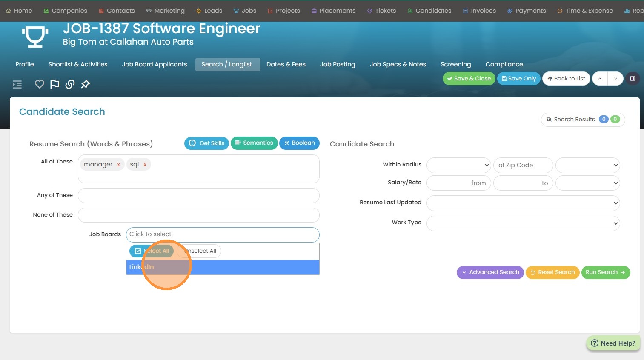The height and width of the screenshot is (360, 644).
Task: Go to next record with down chevron
Action: [x=615, y=79]
